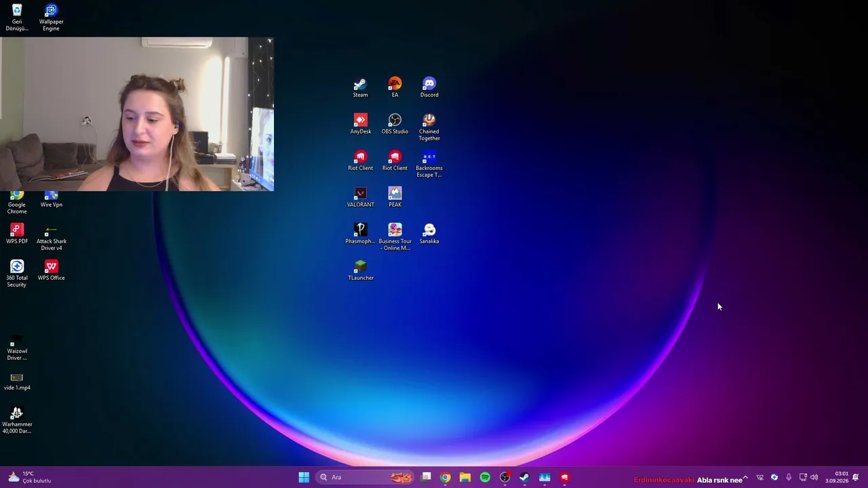Select the Chained Together game icon
This screenshot has height=488, width=868.
[429, 127]
